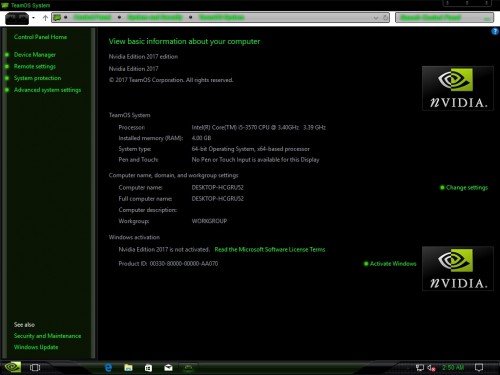Open Device Manager link
The width and height of the screenshot is (500, 375).
[35, 55]
